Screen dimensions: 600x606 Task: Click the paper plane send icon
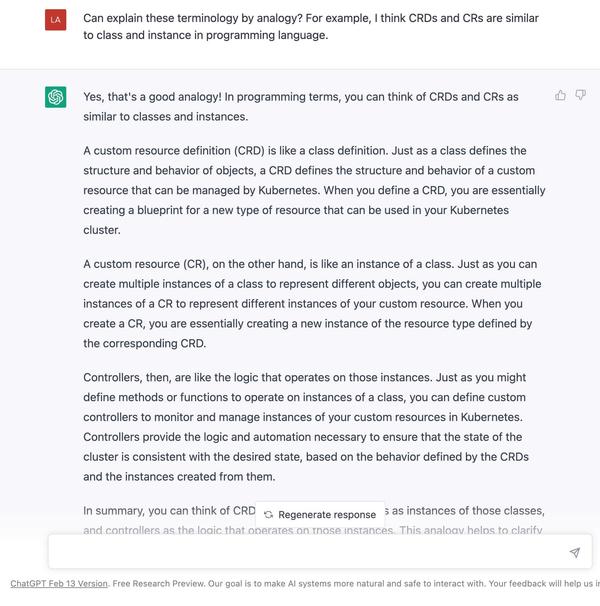[x=575, y=552]
